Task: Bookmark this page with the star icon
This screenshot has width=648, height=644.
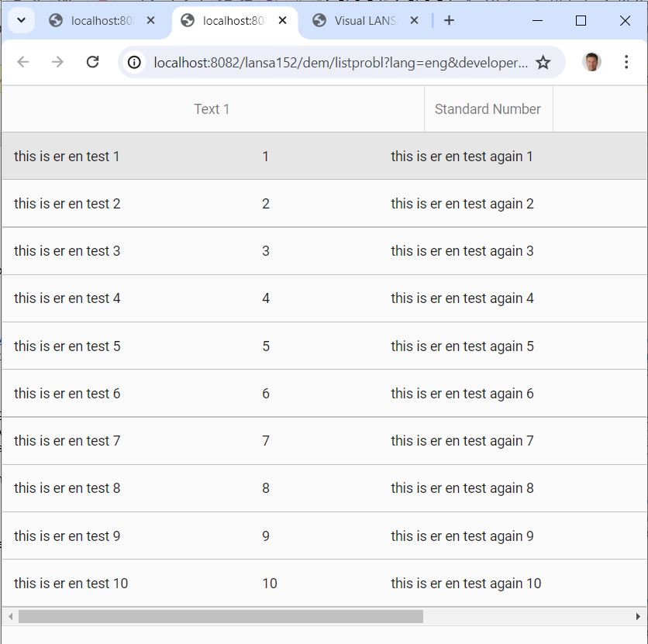Action: point(543,63)
